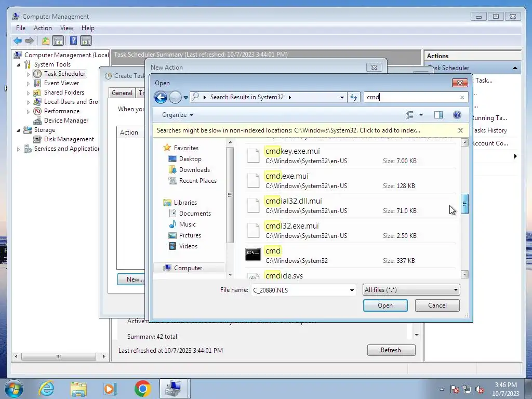Open the Get help question mark icon

pyautogui.click(x=457, y=115)
